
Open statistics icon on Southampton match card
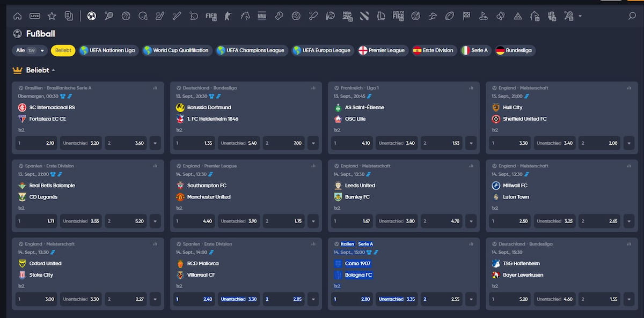(313, 166)
